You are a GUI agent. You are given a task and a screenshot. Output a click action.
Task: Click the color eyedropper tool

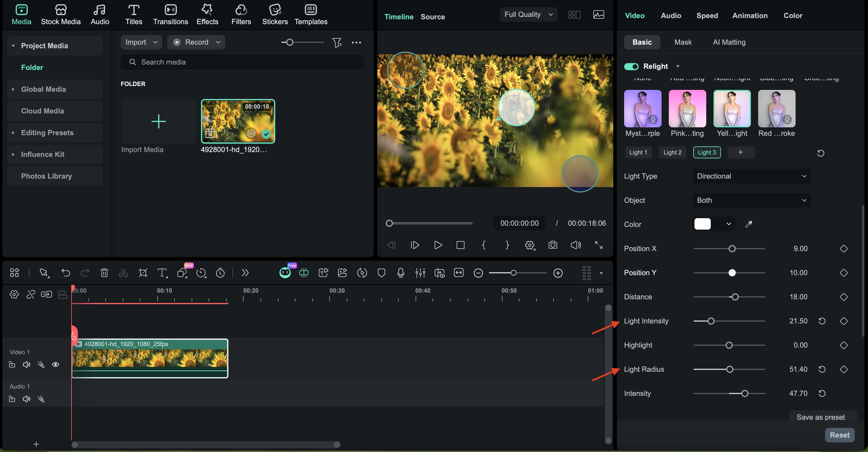(x=748, y=224)
